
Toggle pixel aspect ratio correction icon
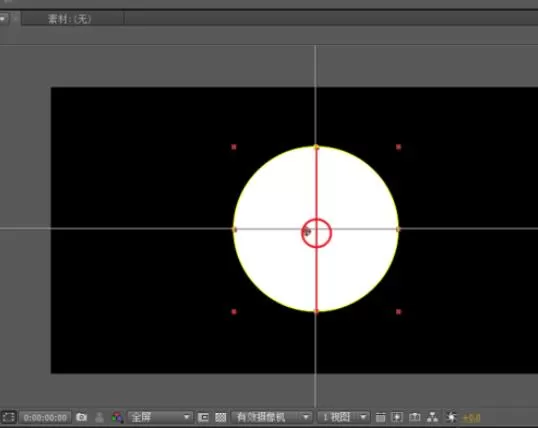click(380, 417)
